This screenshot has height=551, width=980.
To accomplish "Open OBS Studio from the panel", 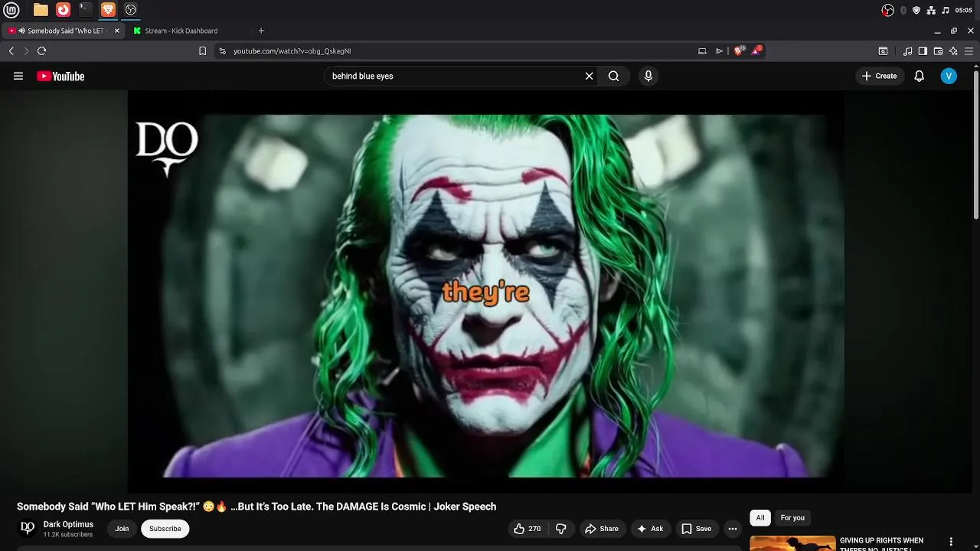I will coord(131,10).
